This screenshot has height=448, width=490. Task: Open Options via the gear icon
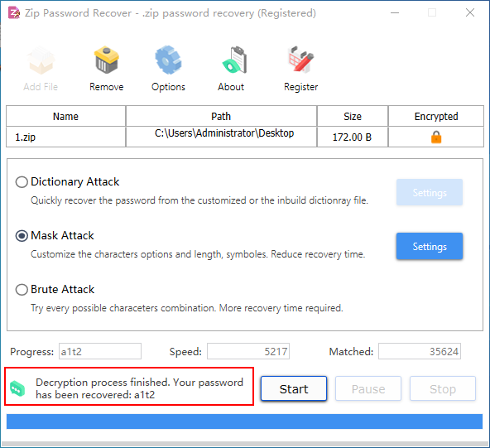(x=168, y=60)
